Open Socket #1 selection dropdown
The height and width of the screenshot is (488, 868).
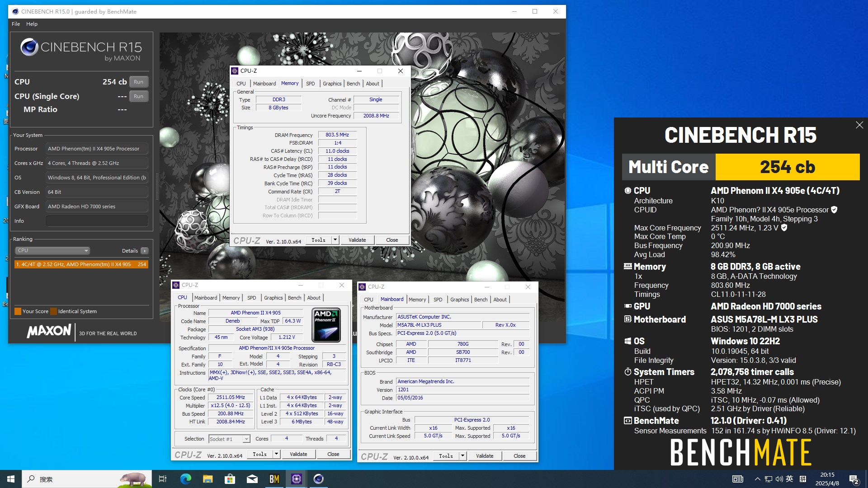229,439
